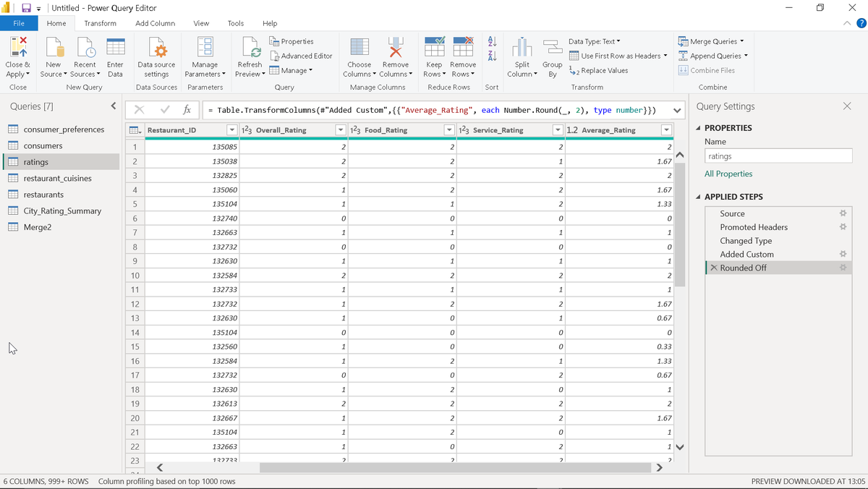Image resolution: width=868 pixels, height=489 pixels.
Task: Open the Advanced Editor
Action: [x=301, y=56]
